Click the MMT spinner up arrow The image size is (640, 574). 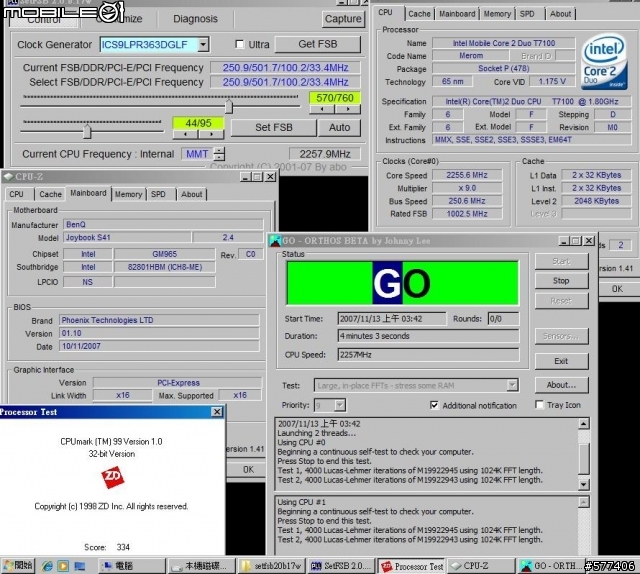[220, 151]
